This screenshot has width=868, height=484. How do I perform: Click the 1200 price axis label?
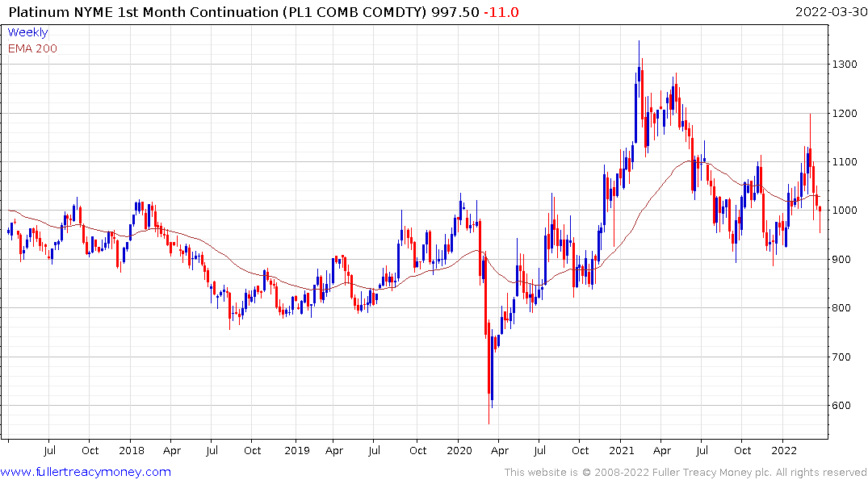(x=845, y=114)
